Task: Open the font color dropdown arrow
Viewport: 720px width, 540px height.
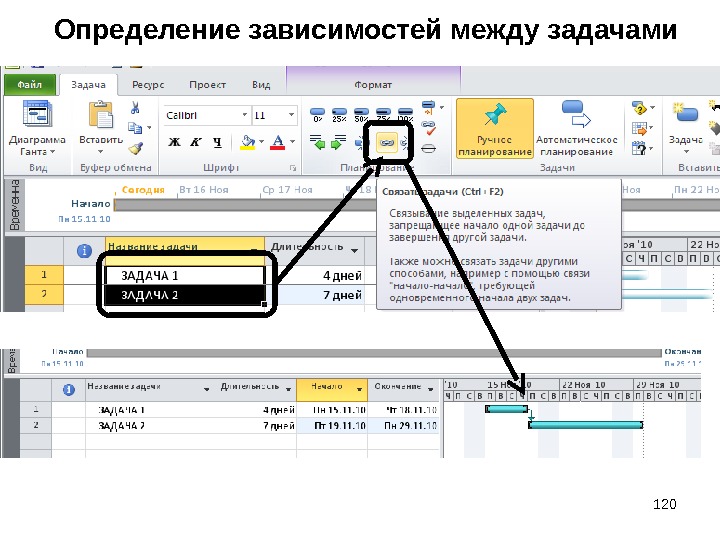Action: tap(292, 142)
